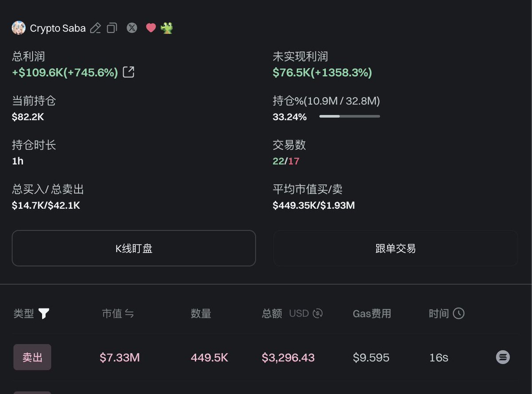532x394 pixels.
Task: Click the Crypto Saba name label
Action: click(58, 28)
